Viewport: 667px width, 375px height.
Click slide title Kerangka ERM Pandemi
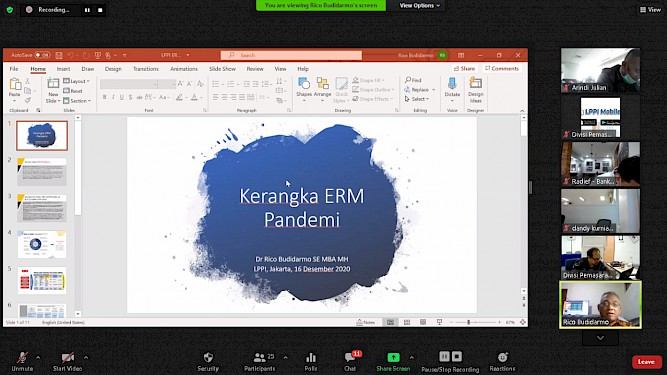302,208
